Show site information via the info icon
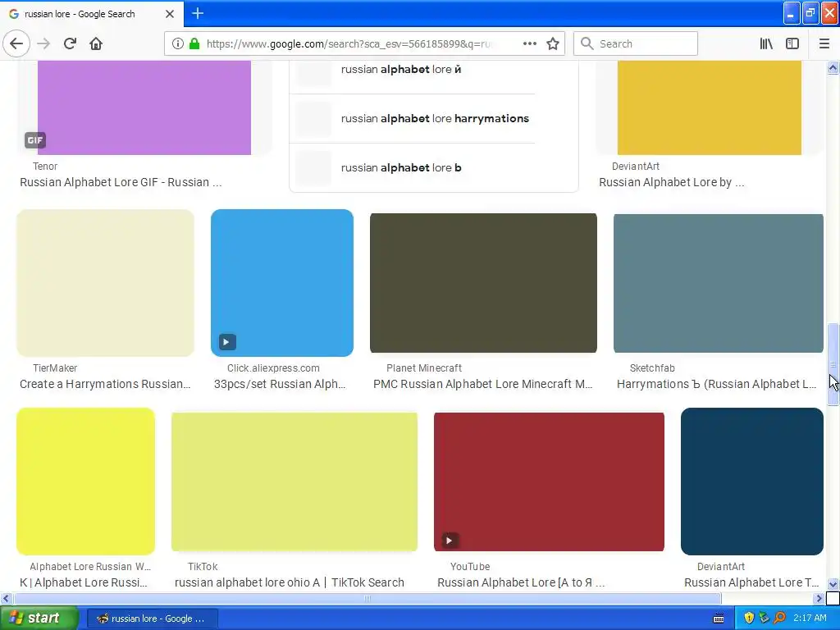The image size is (840, 630). [178, 43]
